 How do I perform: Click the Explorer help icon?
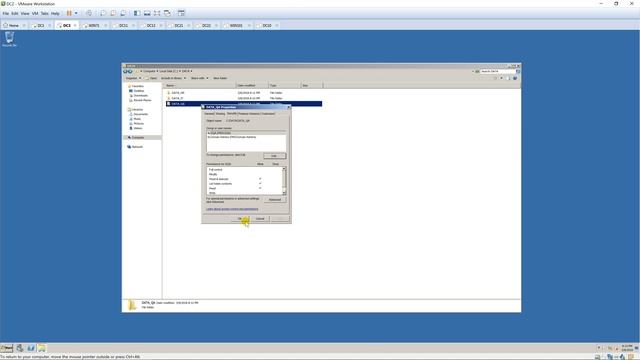515,78
